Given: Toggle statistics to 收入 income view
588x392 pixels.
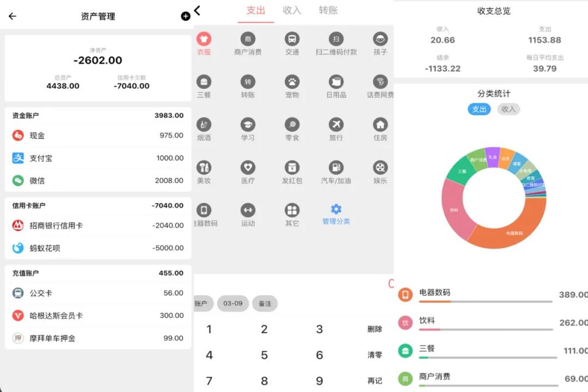Looking at the screenshot, I should [508, 109].
